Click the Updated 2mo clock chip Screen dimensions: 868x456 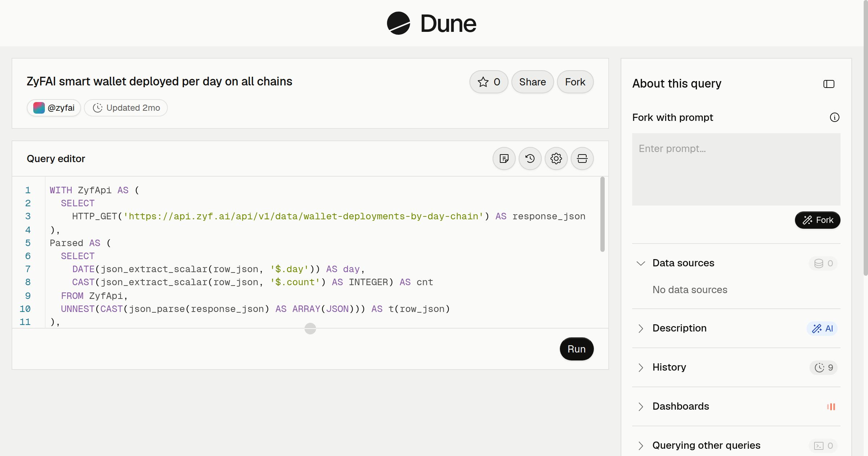[126, 108]
